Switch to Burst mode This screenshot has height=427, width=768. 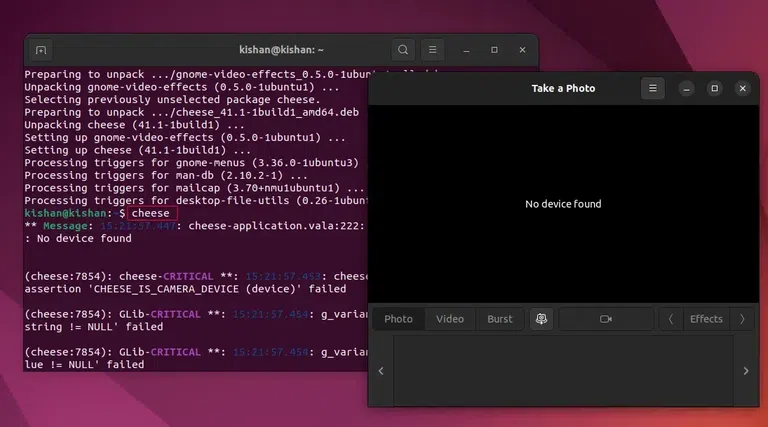(500, 319)
